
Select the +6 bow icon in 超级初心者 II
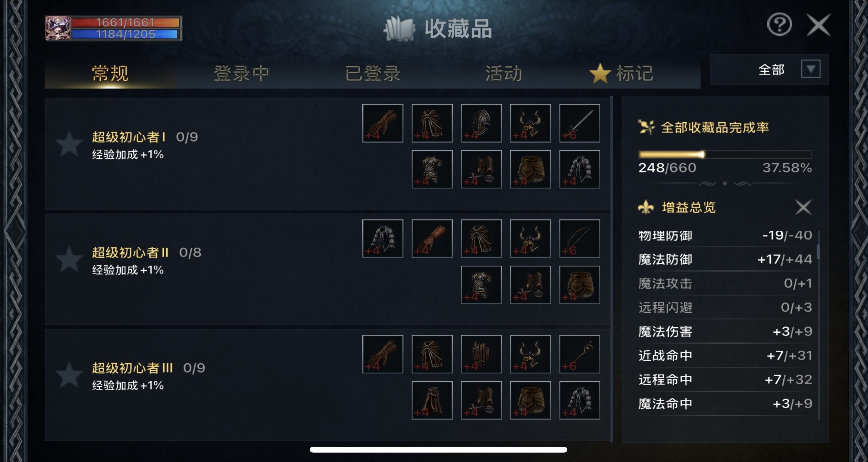(579, 238)
